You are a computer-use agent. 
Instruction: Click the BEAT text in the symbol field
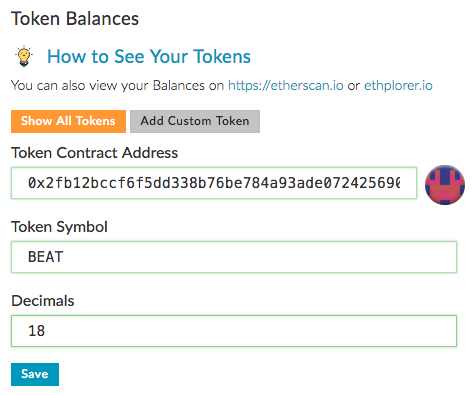45,257
